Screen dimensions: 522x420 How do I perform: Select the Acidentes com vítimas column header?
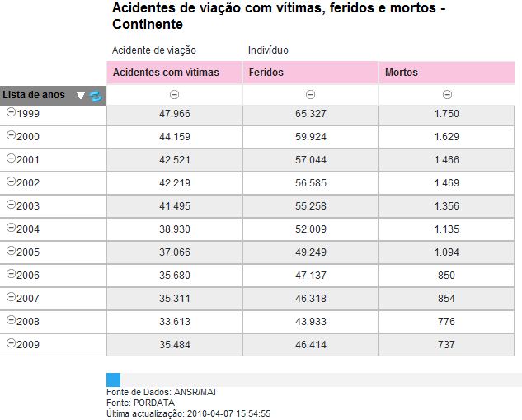coord(174,73)
